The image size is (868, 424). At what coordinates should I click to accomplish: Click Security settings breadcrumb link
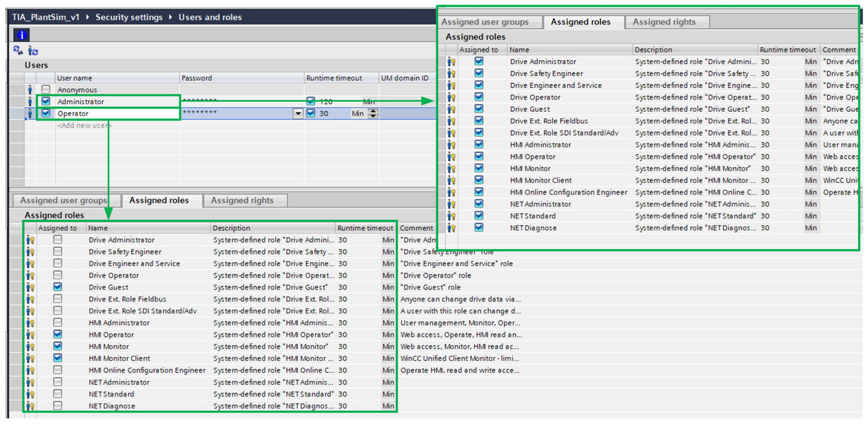click(129, 17)
